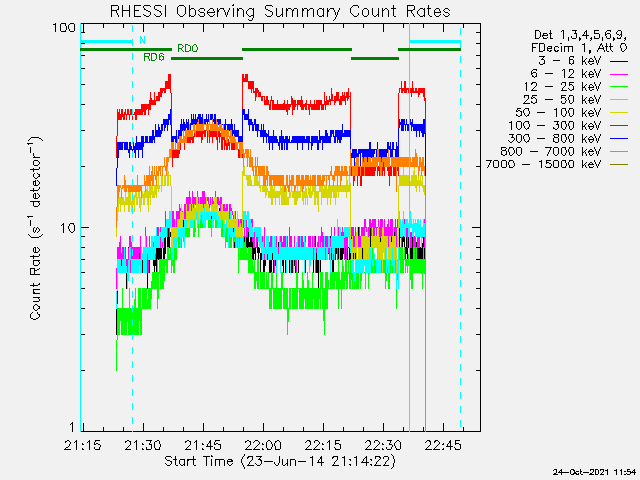Click the 25 - 50 keV legend label
Image resolution: width=640 pixels, height=480 pixels.
(563, 100)
